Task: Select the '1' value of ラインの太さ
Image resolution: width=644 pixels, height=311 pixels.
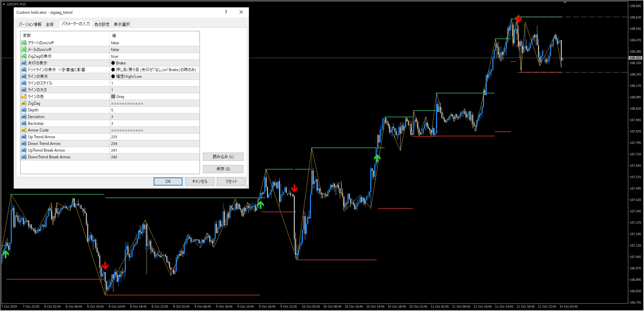Action: 112,90
